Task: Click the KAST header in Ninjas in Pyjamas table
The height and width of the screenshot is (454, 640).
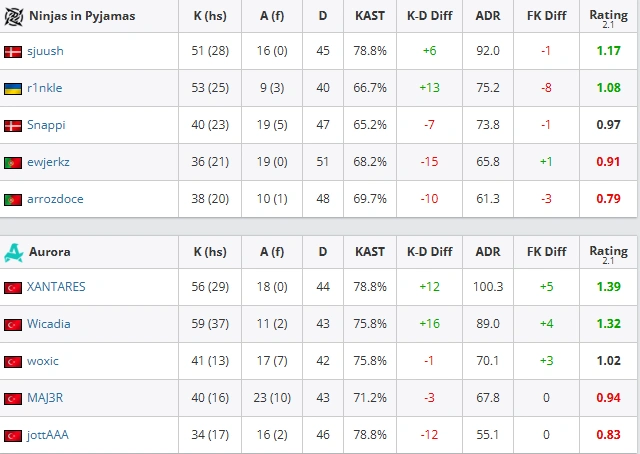Action: [x=370, y=16]
